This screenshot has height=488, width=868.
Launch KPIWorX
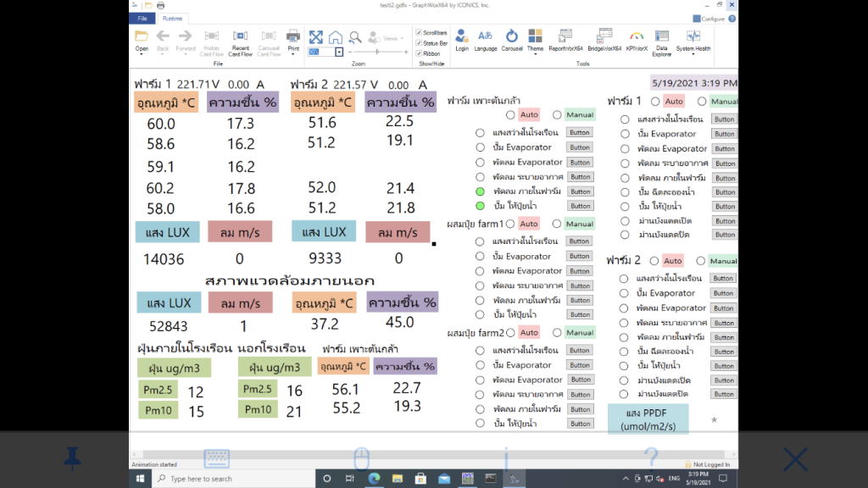pyautogui.click(x=637, y=41)
